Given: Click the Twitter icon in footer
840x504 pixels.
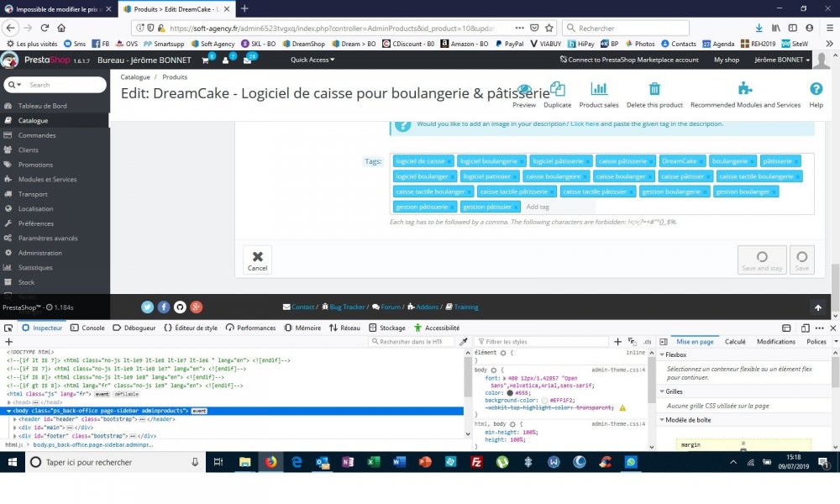Looking at the screenshot, I should (147, 307).
